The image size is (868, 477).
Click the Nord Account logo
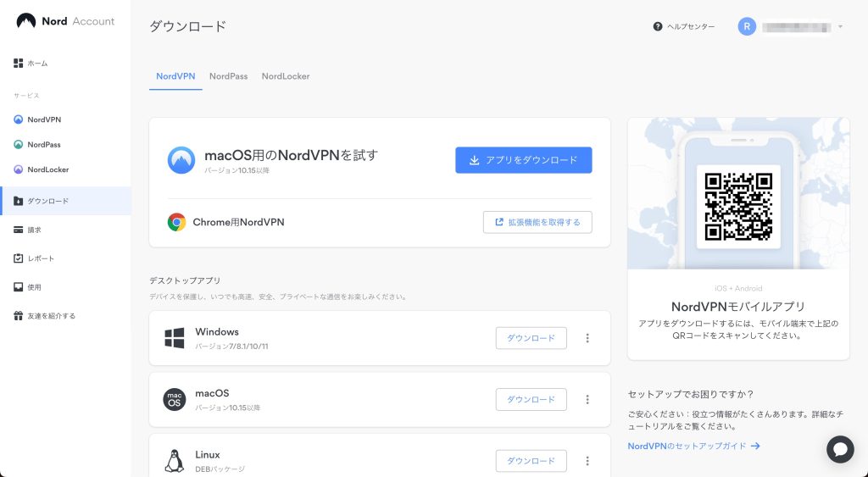click(65, 21)
